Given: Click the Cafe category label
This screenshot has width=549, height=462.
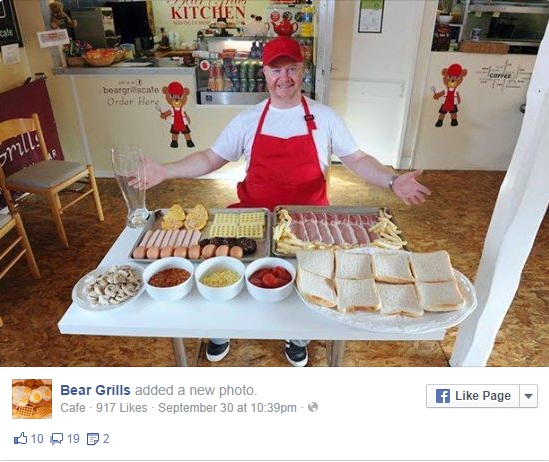Looking at the screenshot, I should [x=73, y=408].
